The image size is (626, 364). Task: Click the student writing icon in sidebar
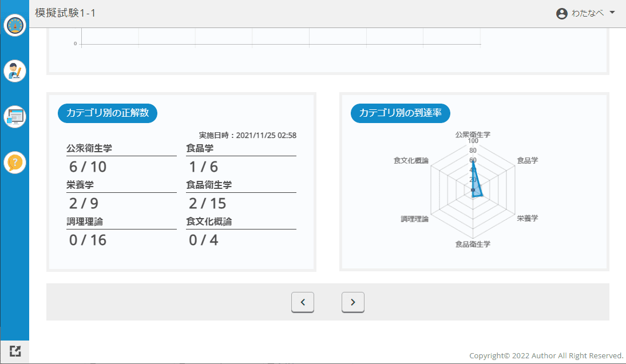click(15, 71)
